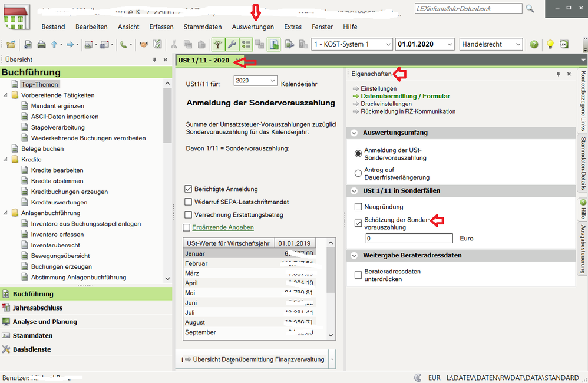Screen dimensions: 588x383
Task: Click the magnifier icon beside LEXinform search
Action: pyautogui.click(x=530, y=8)
